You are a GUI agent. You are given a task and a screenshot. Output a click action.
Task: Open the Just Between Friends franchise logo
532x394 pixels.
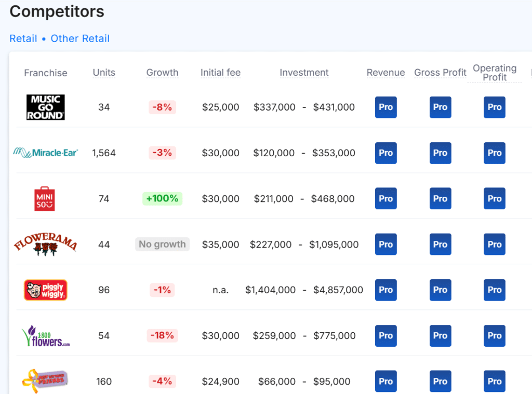click(46, 381)
